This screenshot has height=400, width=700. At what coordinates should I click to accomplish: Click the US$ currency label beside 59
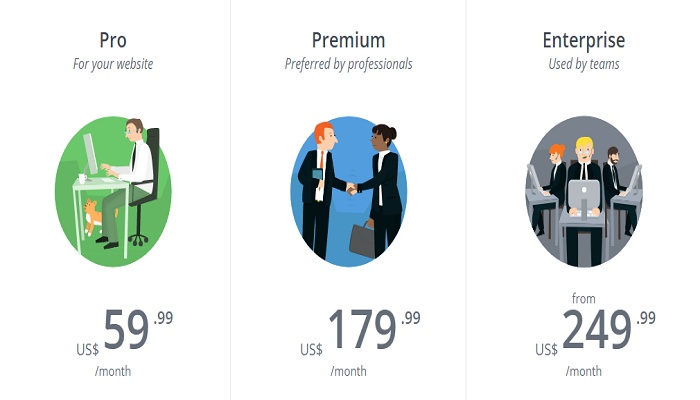point(87,349)
